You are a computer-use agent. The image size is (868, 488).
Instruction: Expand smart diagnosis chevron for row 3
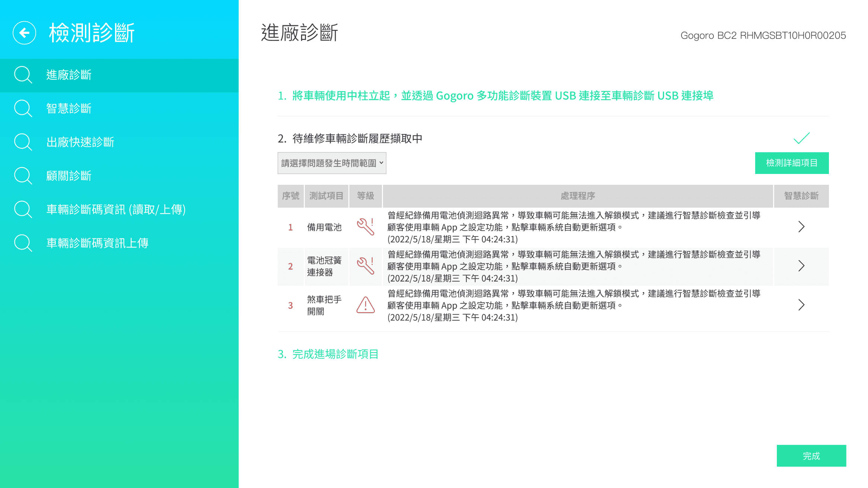[801, 305]
